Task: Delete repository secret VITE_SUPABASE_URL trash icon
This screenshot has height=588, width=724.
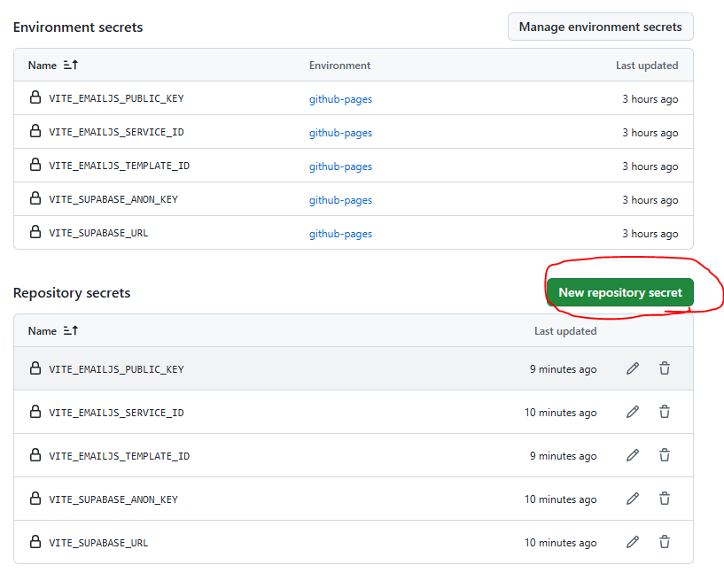Action: click(665, 542)
